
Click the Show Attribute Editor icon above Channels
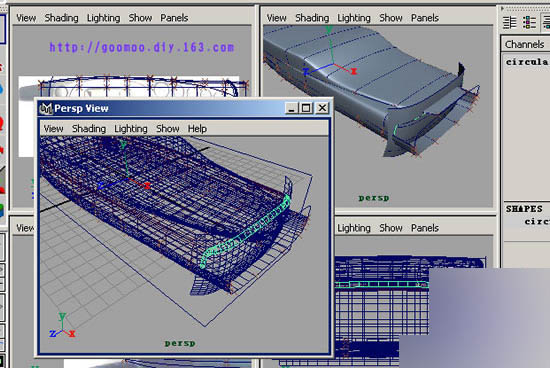coord(509,22)
